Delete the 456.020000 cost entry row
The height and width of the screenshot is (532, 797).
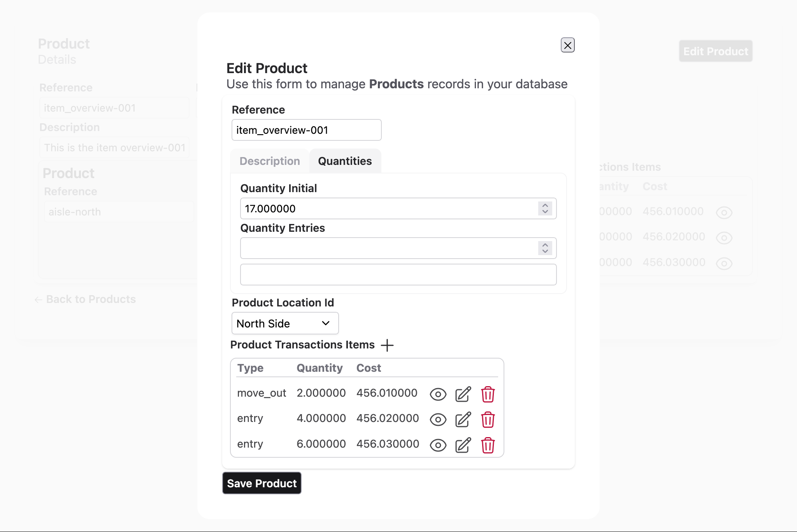(488, 420)
